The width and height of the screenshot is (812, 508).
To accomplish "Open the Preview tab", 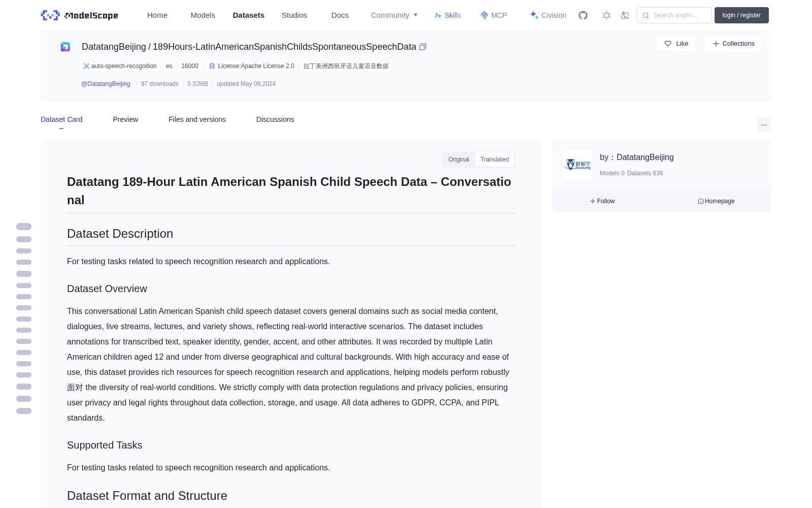I will (x=125, y=119).
